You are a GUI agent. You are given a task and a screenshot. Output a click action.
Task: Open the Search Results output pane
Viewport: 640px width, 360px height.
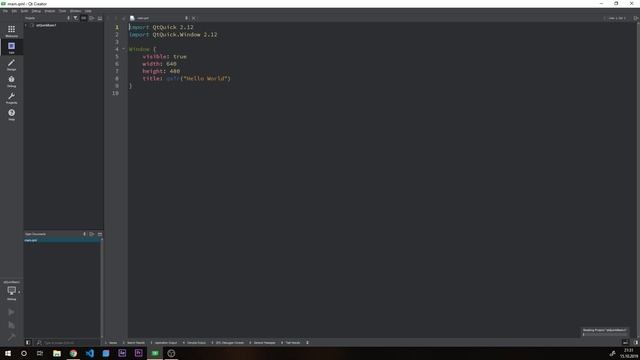pos(134,342)
